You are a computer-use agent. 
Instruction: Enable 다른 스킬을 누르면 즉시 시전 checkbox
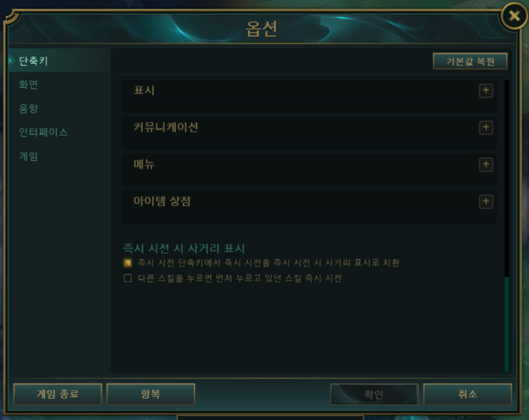coord(127,278)
